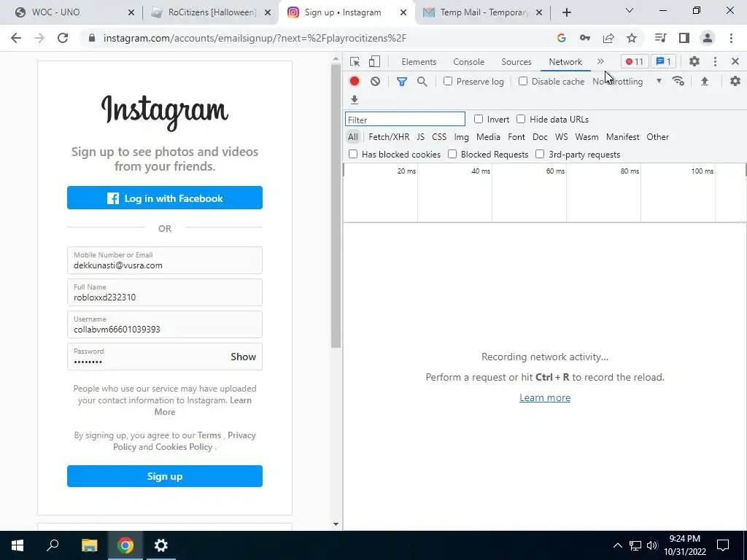Open Chrome profile avatar

pos(708,38)
